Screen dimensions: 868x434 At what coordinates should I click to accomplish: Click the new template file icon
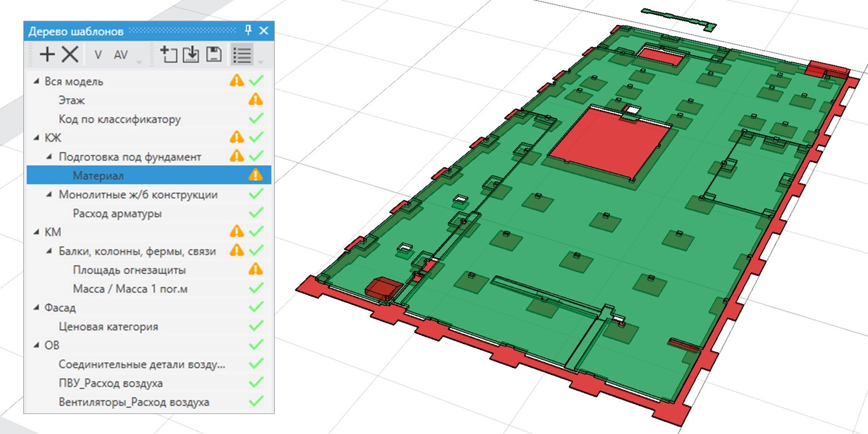tap(169, 55)
